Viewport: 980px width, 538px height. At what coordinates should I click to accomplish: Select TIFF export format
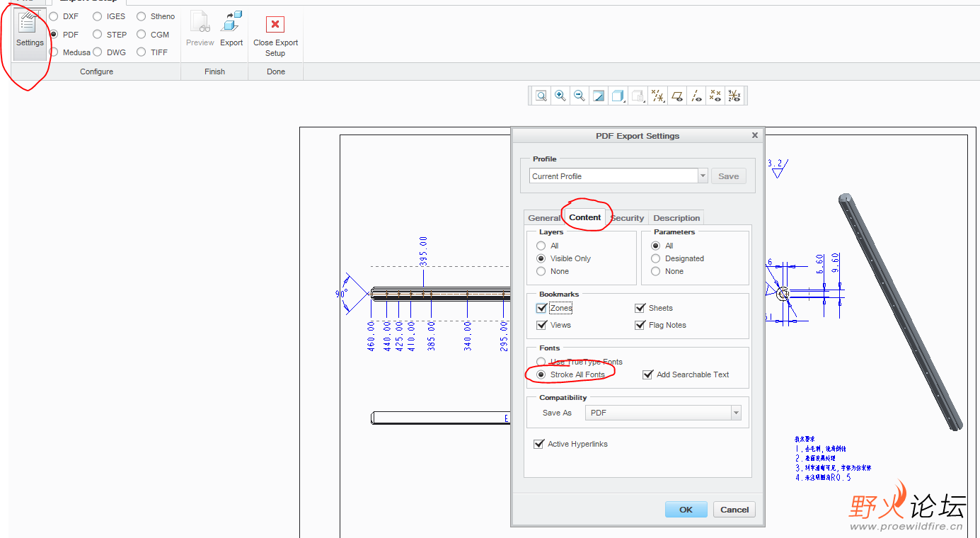(142, 52)
